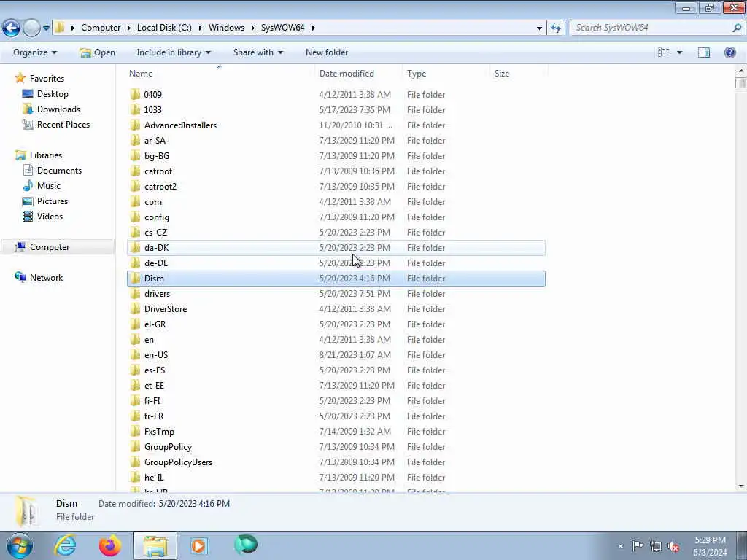
Task: Click the New folder button
Action: (327, 52)
